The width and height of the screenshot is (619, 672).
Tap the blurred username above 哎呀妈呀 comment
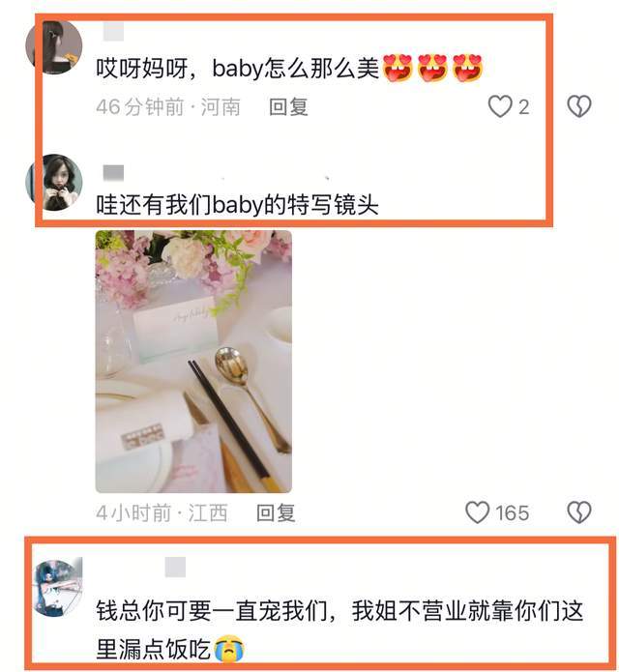pos(113,32)
